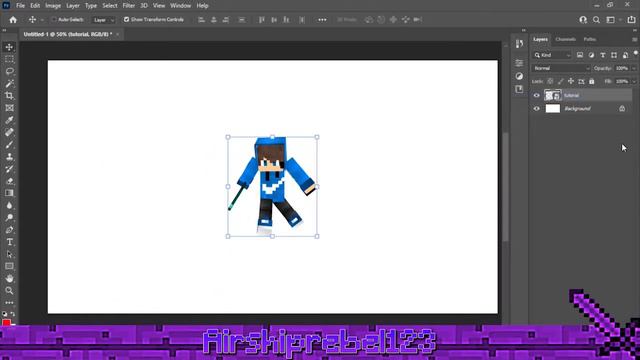Click align right edges icon
Viewport: 640px width, 360px height.
pyautogui.click(x=226, y=20)
